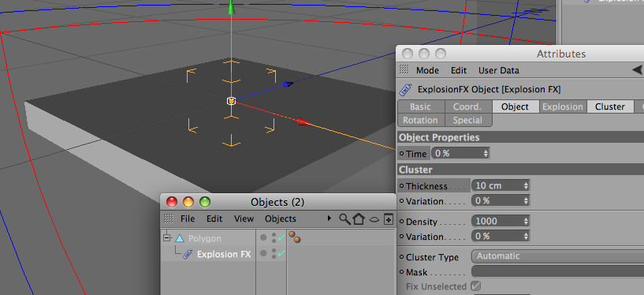Toggle Polygon visibility dots

click(x=274, y=238)
